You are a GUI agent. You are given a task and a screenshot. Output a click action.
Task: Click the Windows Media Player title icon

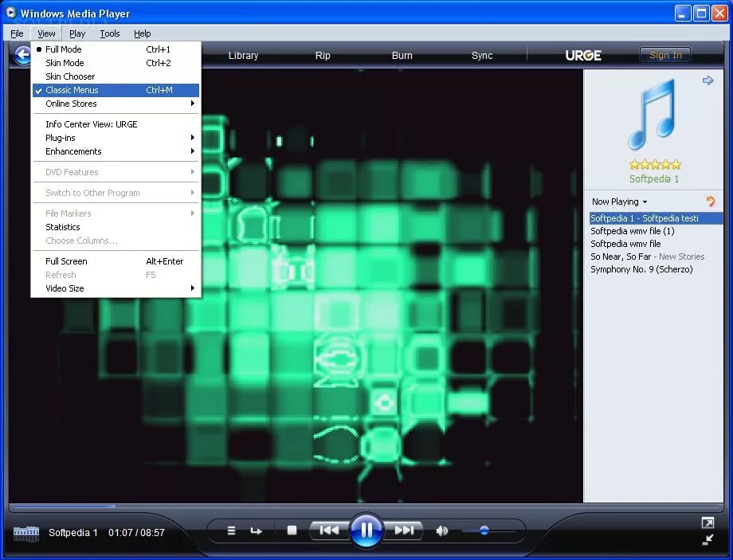pyautogui.click(x=10, y=13)
